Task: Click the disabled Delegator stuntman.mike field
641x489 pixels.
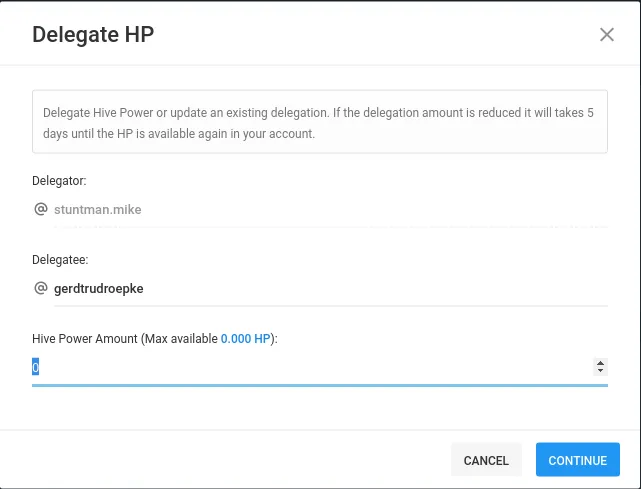Action: click(331, 210)
